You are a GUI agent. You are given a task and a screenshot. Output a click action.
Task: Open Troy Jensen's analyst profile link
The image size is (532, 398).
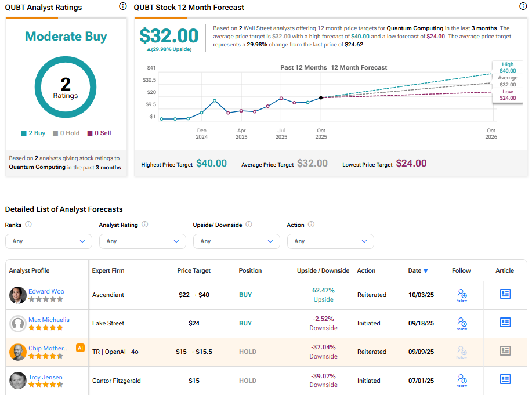click(x=45, y=377)
